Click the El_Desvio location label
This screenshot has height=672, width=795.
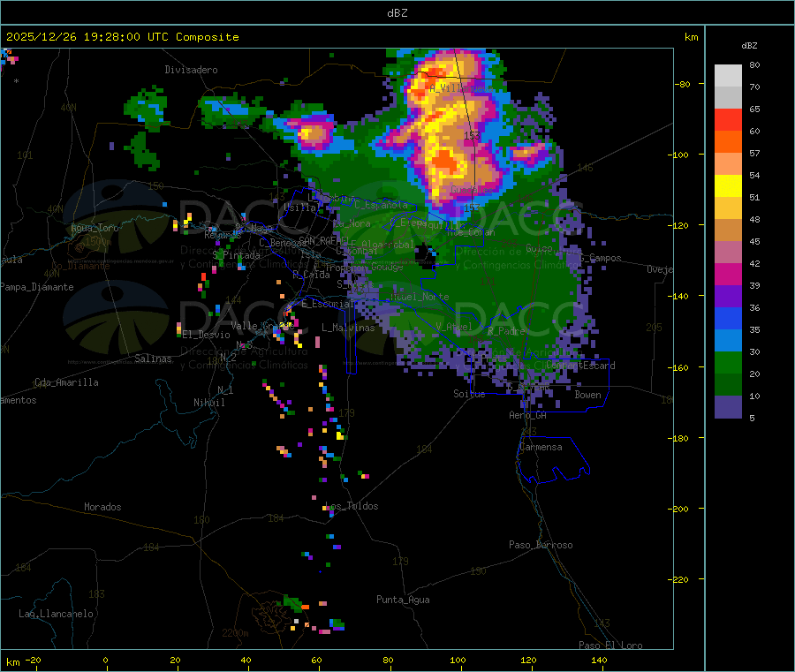[x=206, y=335]
